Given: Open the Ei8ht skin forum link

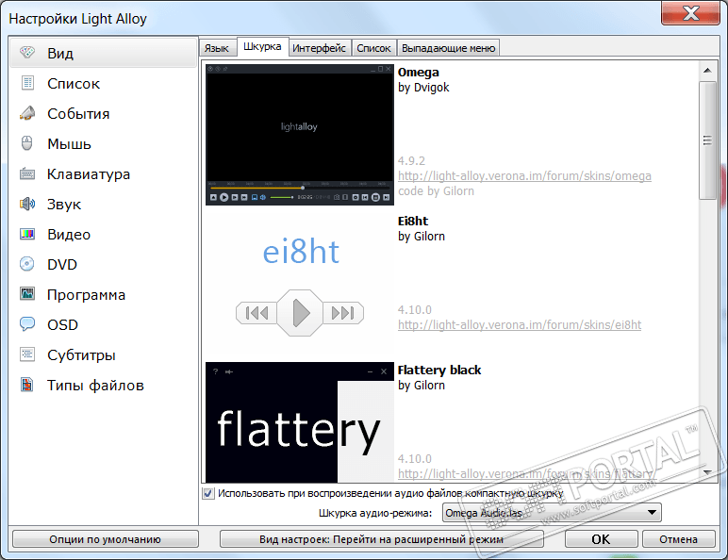Looking at the screenshot, I should tap(520, 325).
